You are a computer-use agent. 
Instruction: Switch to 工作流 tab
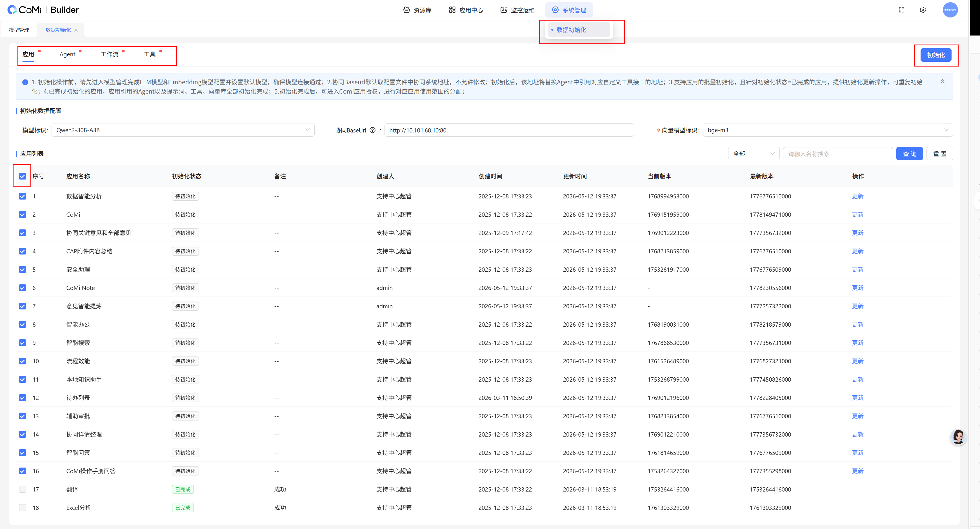[110, 54]
